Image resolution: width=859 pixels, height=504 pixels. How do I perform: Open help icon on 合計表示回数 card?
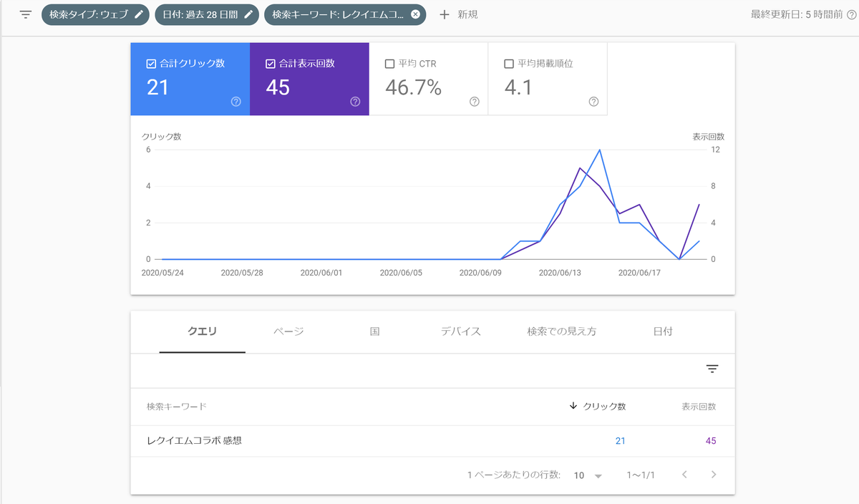(x=355, y=102)
